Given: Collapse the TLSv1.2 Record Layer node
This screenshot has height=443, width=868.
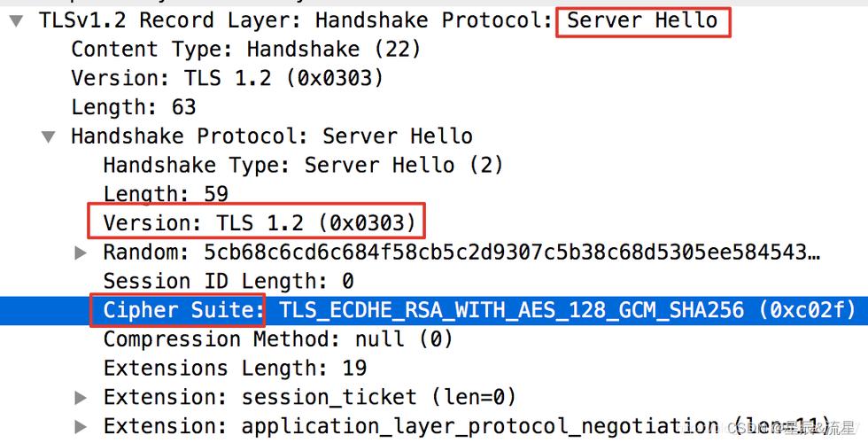Looking at the screenshot, I should pos(17,21).
